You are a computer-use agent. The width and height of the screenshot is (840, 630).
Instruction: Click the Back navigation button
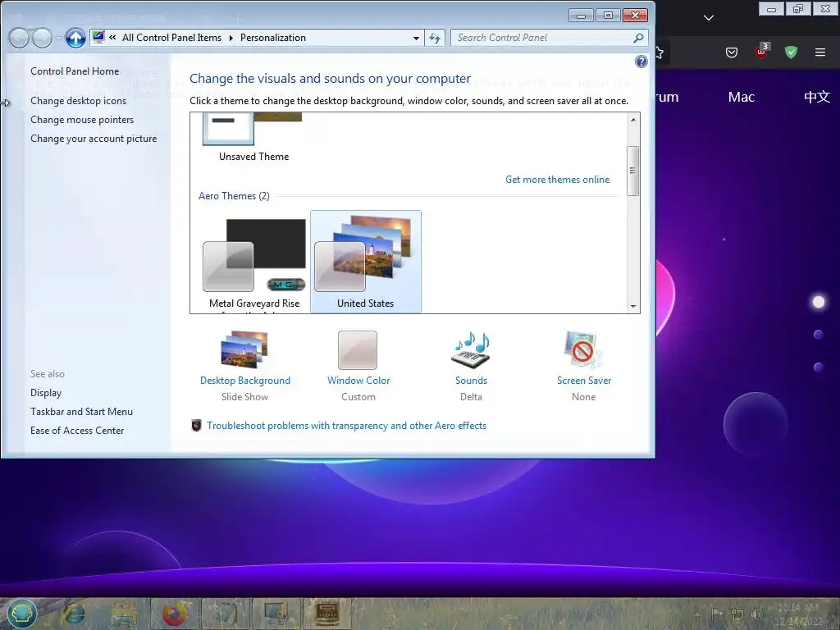(19, 38)
